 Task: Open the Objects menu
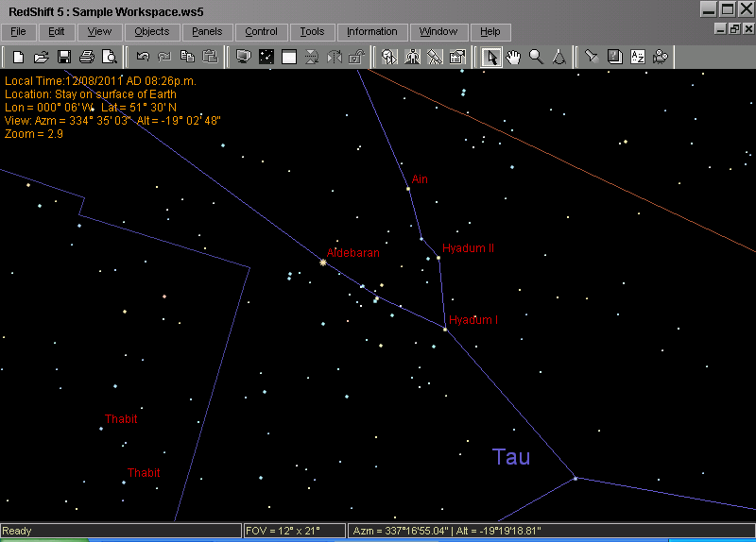pyautogui.click(x=152, y=31)
